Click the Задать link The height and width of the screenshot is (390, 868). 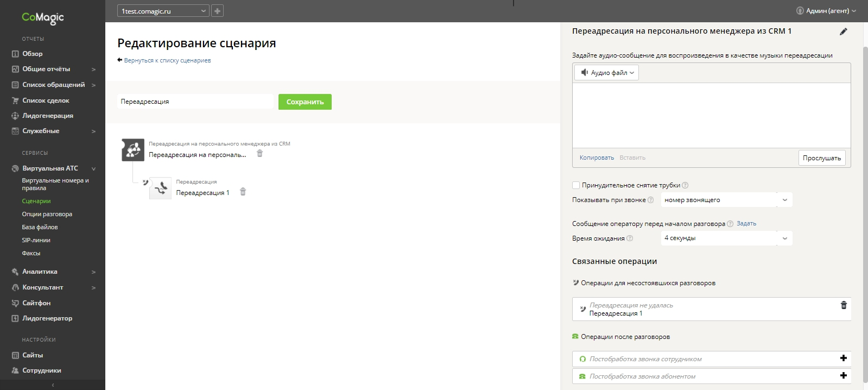(746, 223)
